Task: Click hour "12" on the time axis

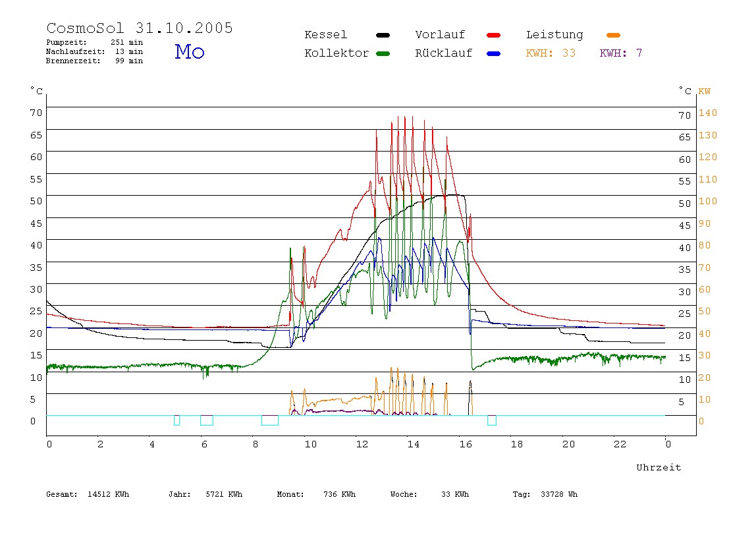Action: point(362,444)
